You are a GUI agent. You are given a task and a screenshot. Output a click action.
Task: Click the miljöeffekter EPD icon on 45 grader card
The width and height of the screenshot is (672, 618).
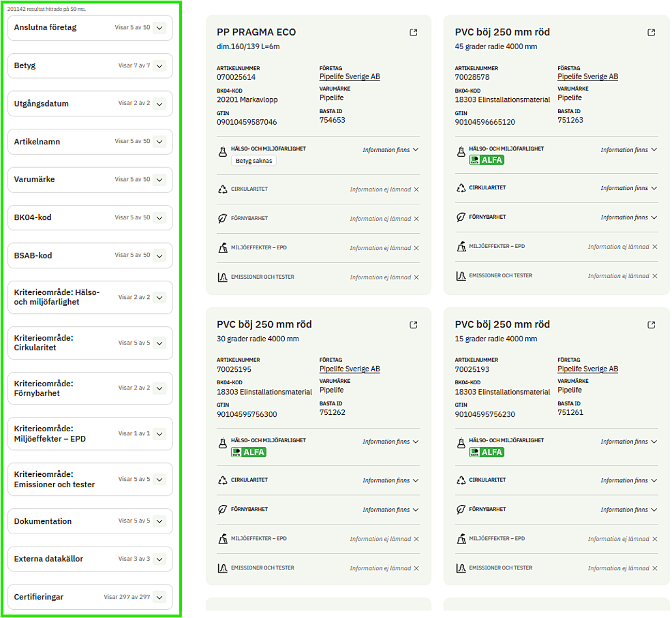461,247
